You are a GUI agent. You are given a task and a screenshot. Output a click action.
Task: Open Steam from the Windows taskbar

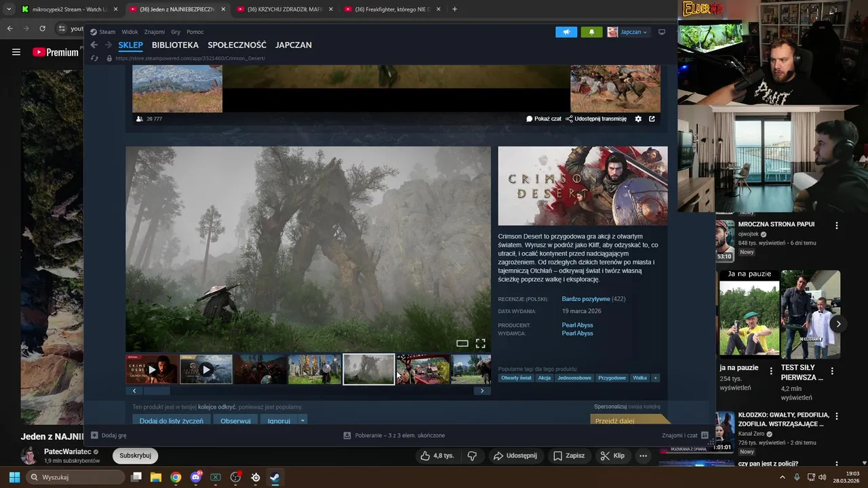tap(275, 477)
